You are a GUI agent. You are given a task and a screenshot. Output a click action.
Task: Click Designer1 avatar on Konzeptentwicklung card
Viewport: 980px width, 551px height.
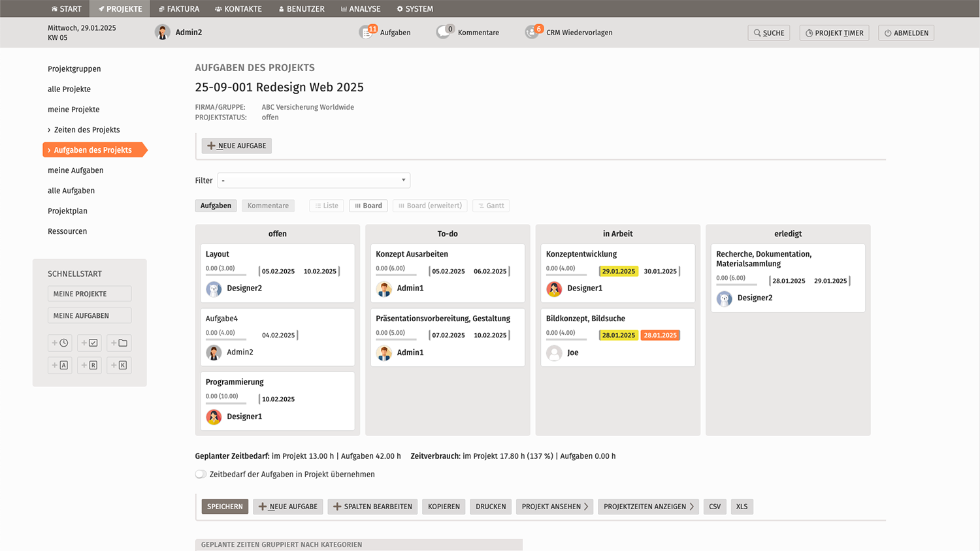[x=554, y=289]
